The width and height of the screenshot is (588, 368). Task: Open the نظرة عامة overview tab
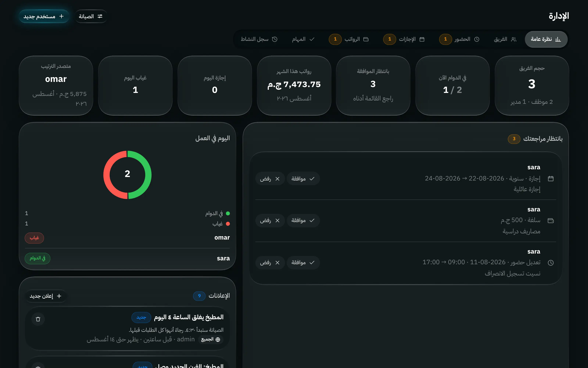pyautogui.click(x=546, y=39)
